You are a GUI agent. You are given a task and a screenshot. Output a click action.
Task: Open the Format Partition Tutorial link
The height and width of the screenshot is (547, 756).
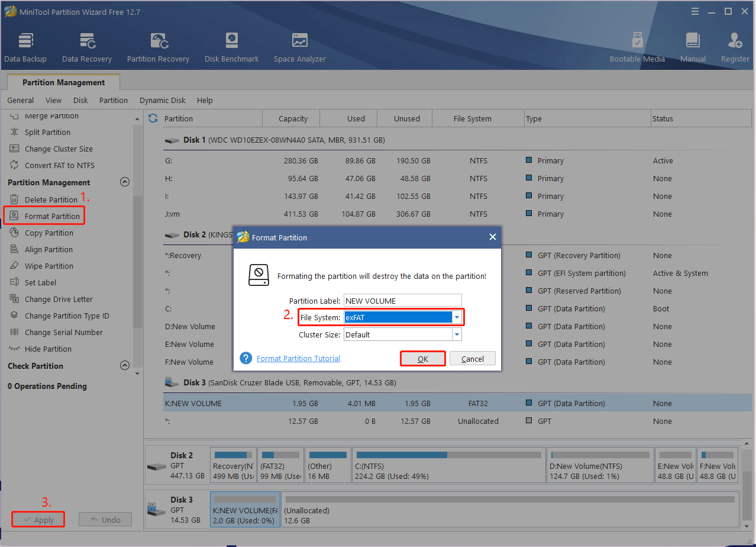click(298, 358)
